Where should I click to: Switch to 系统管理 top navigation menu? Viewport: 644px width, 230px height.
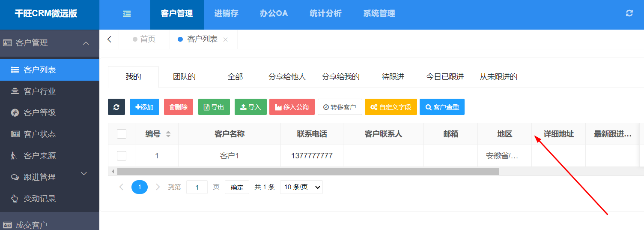pos(379,14)
